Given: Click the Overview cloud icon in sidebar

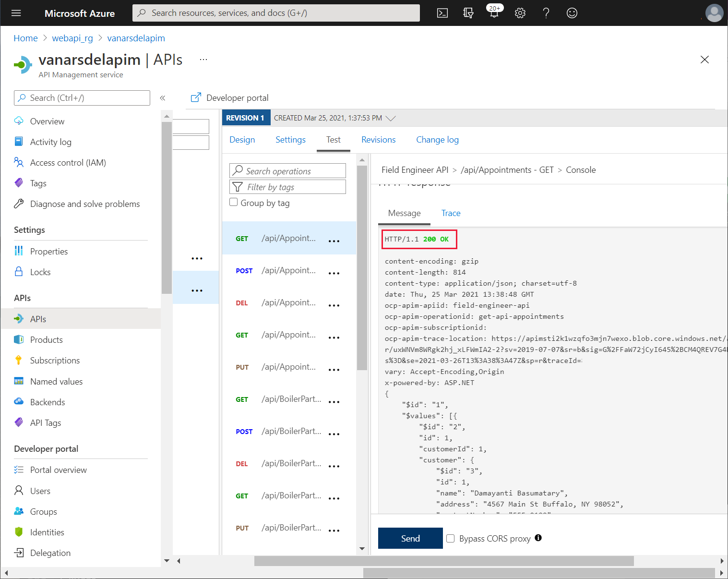Looking at the screenshot, I should pyautogui.click(x=19, y=121).
